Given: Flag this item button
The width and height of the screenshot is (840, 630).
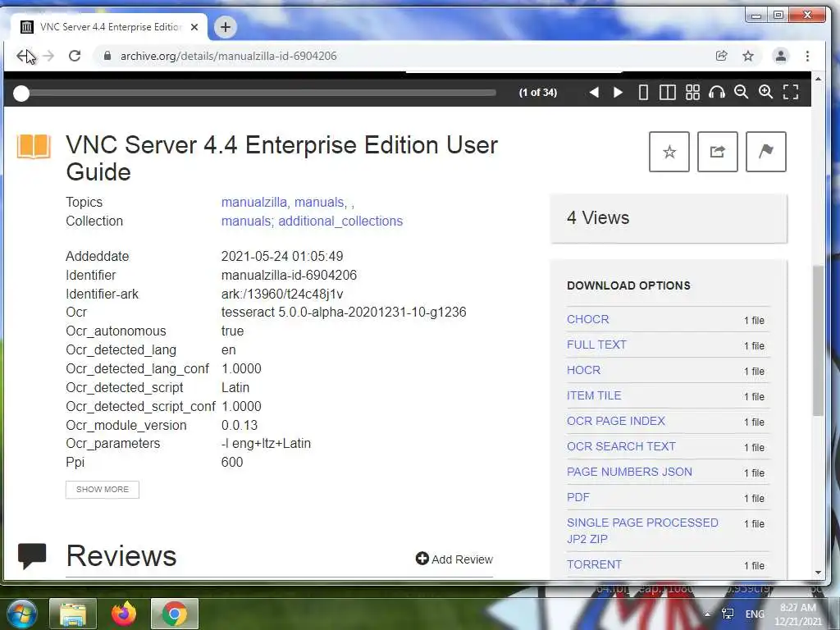Looking at the screenshot, I should point(766,152).
